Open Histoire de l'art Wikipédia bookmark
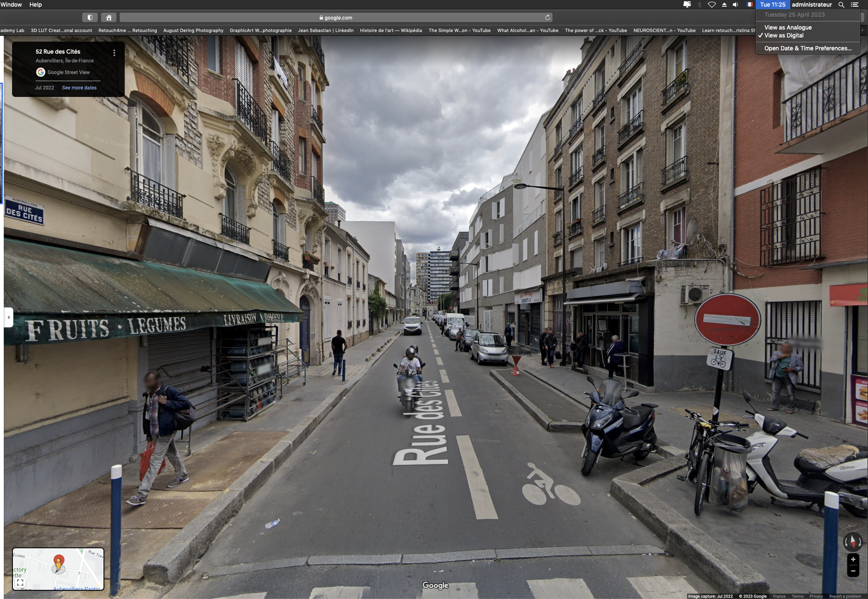The image size is (868, 599). click(391, 30)
